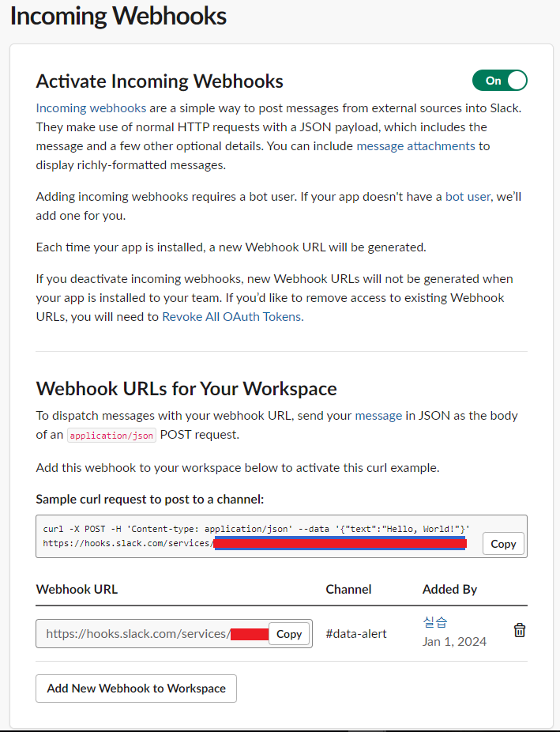Click the webhook URL field for #data-alert
560x732 pixels.
pyautogui.click(x=174, y=633)
